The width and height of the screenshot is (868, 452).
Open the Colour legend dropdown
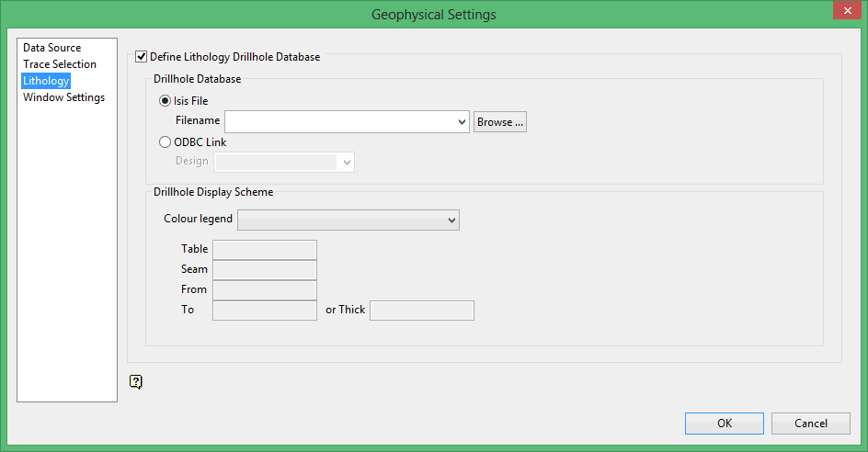[451, 220]
